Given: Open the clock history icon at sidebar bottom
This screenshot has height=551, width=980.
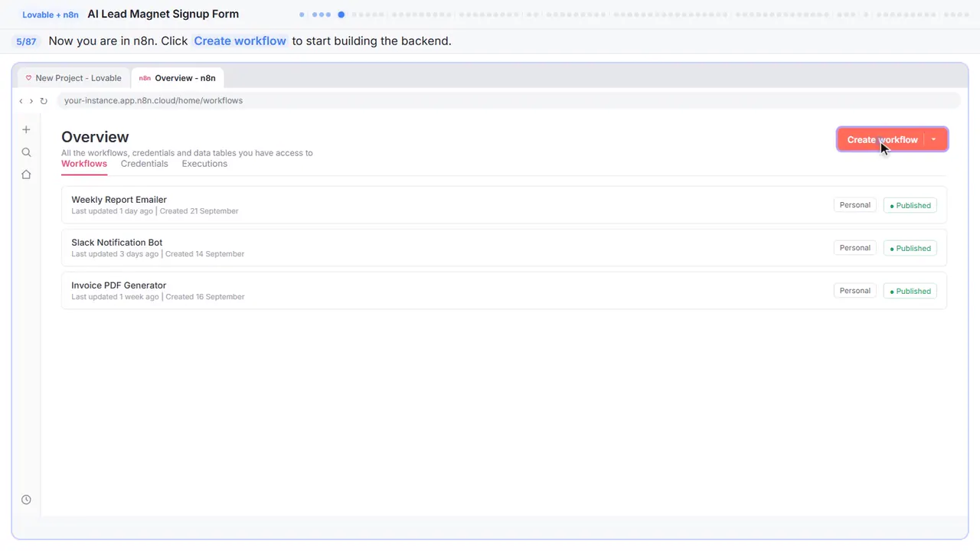Looking at the screenshot, I should pos(26,500).
